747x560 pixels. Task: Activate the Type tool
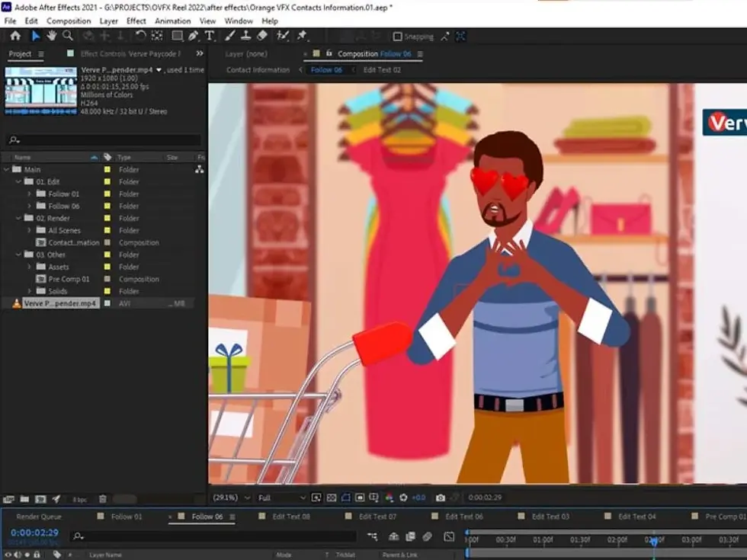point(210,36)
